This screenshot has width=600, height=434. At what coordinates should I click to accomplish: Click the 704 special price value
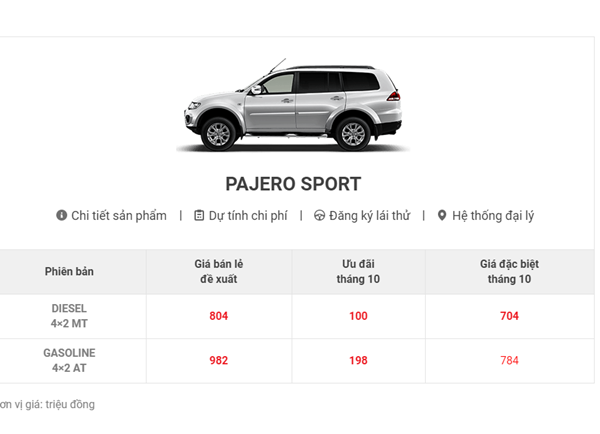509,316
